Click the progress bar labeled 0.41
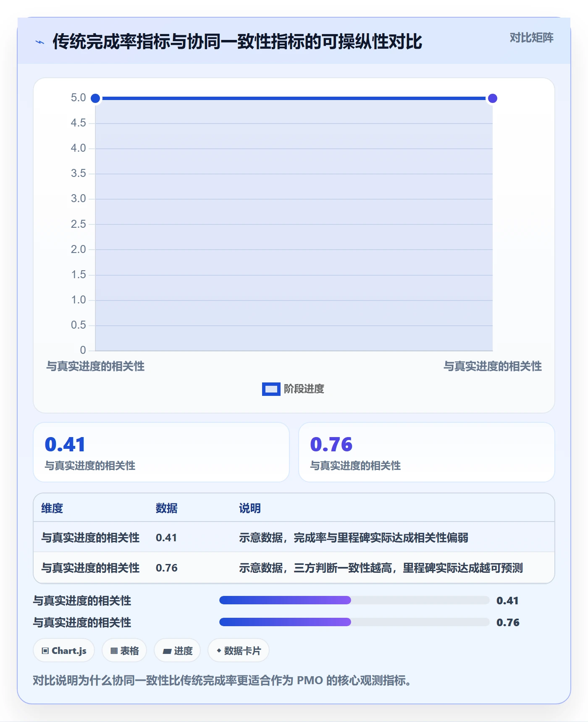The height and width of the screenshot is (722, 588). pyautogui.click(x=354, y=600)
